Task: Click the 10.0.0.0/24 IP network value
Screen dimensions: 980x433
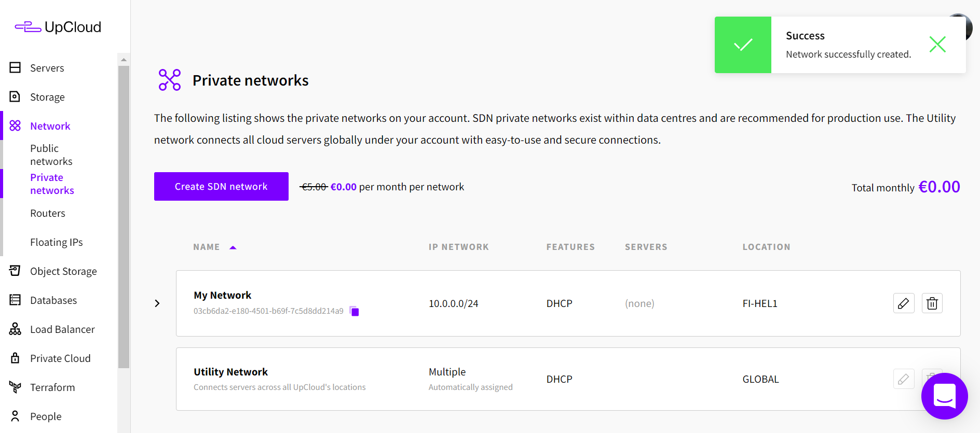Action: [454, 303]
